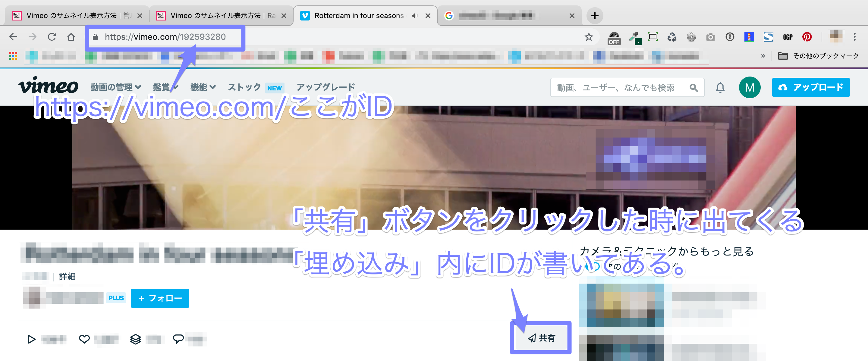Open the Pinterest extension icon
Screen dimensions: 868x361
(807, 37)
